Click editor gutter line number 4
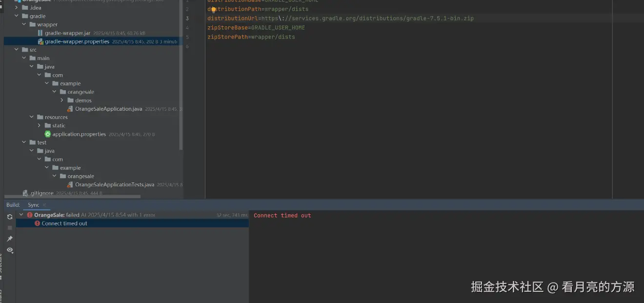This screenshot has height=303, width=644. 187,28
